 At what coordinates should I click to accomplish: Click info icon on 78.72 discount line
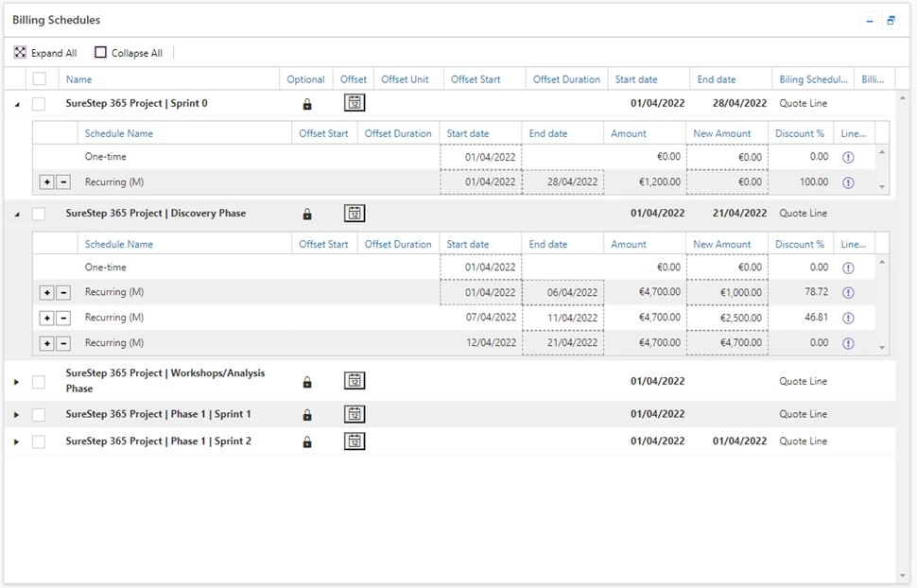pos(848,292)
